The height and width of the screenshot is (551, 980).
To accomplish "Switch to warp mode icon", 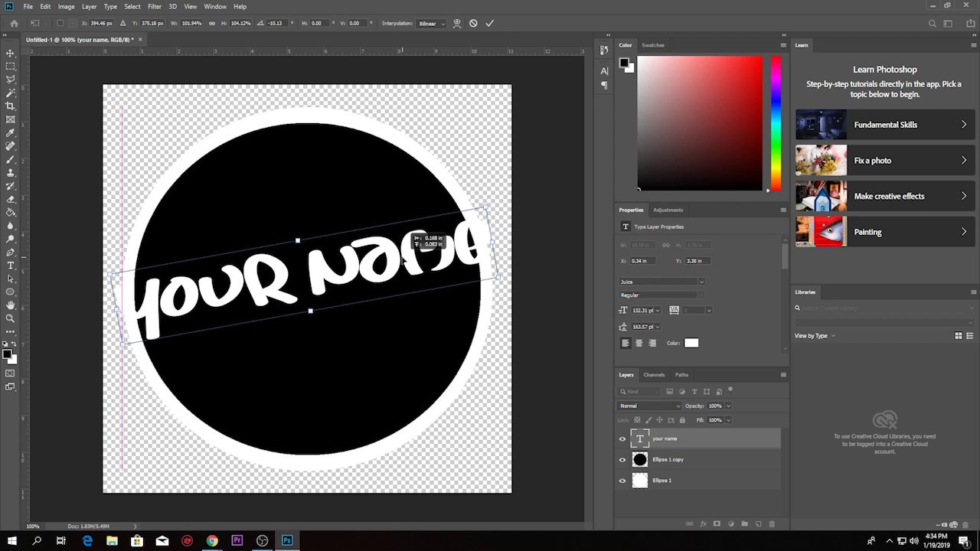I will coord(458,23).
